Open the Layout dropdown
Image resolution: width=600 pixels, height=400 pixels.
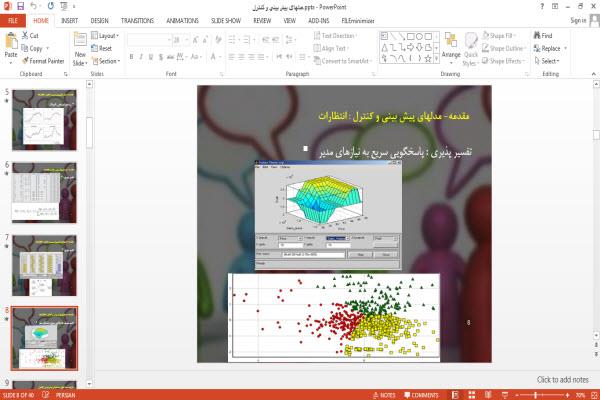(x=105, y=36)
